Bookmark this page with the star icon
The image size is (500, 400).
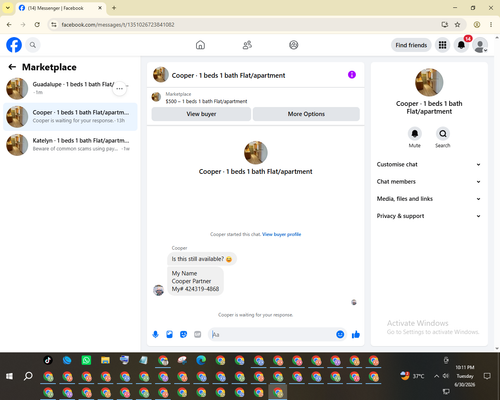tap(457, 25)
